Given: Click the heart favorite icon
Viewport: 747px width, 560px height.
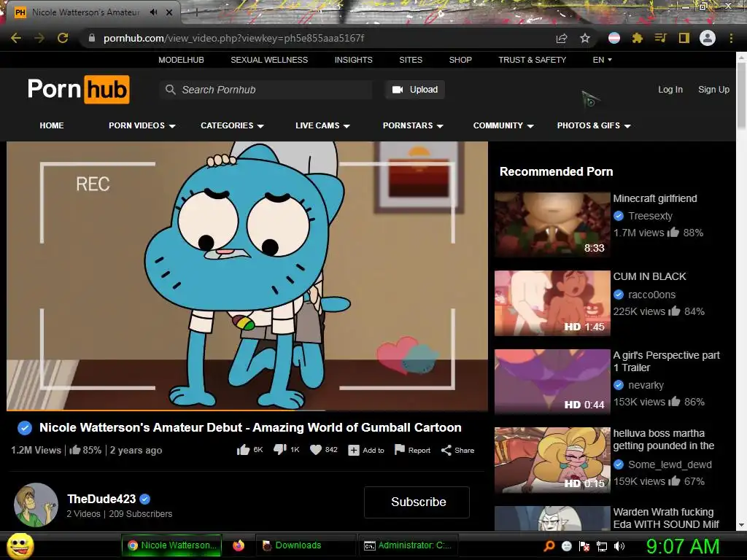Looking at the screenshot, I should click(316, 450).
